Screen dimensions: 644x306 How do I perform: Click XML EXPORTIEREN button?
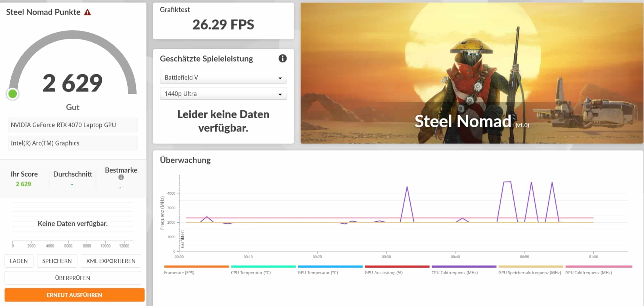click(x=111, y=261)
